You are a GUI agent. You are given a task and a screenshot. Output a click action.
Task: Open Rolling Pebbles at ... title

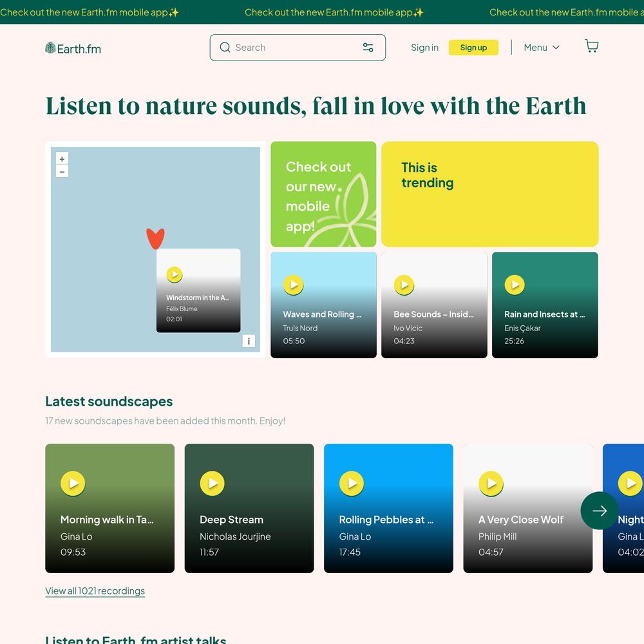pyautogui.click(x=386, y=520)
